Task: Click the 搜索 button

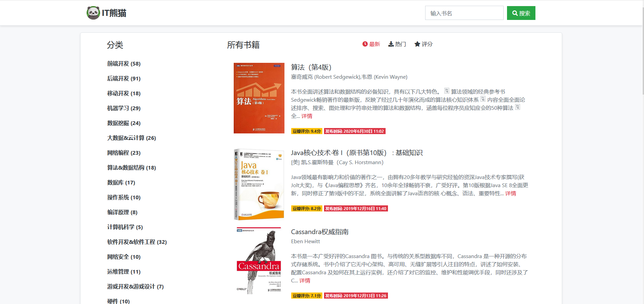Action: [x=521, y=13]
